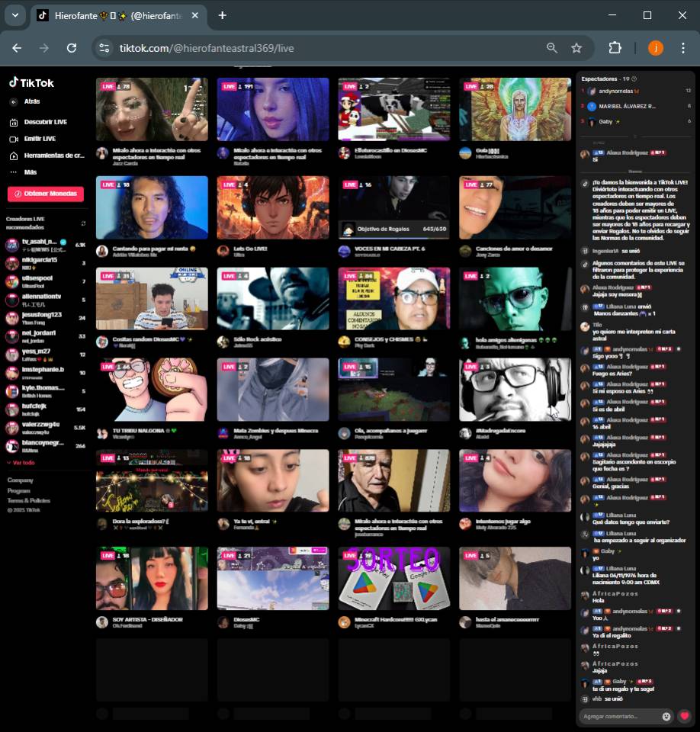Click the heart like icon in chat
Image resolution: width=700 pixels, height=732 pixels.
(684, 716)
